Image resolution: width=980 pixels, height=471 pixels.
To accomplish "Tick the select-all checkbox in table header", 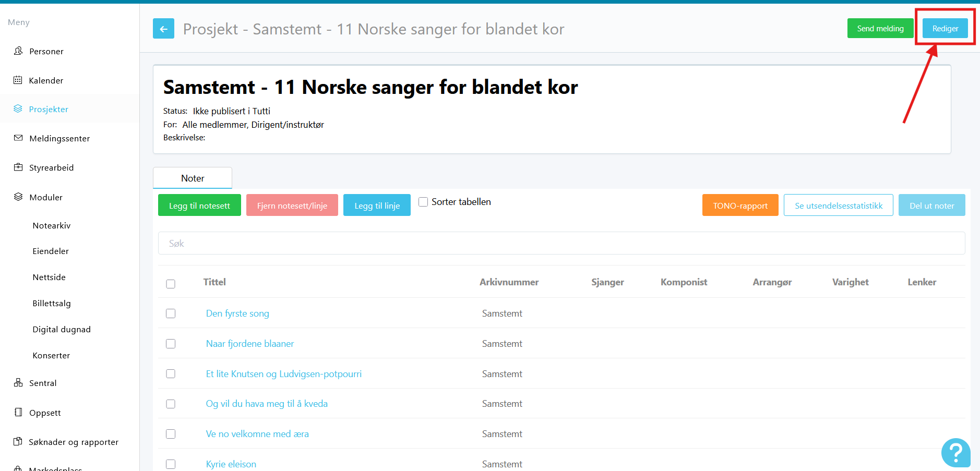I will [x=171, y=284].
